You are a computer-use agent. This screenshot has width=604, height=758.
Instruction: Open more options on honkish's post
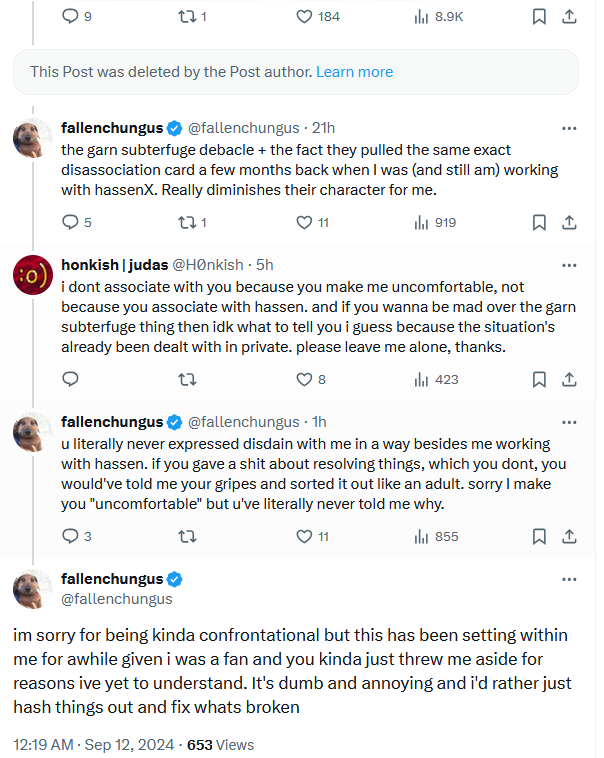click(x=569, y=265)
